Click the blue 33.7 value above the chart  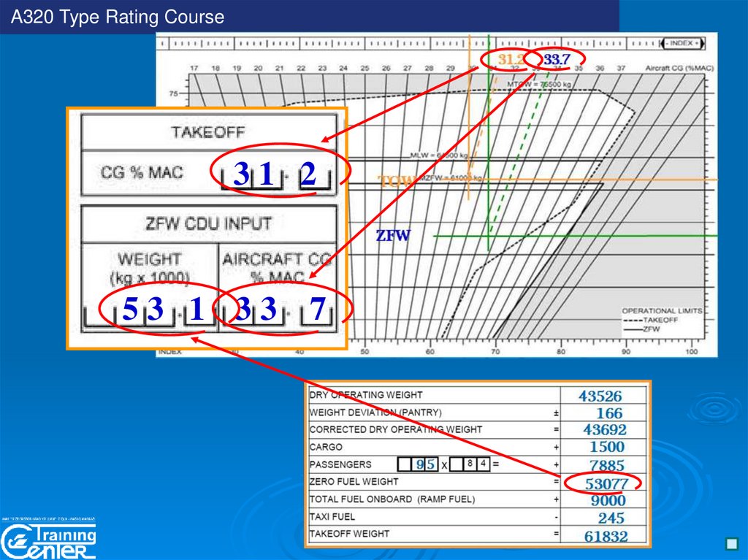tap(557, 60)
